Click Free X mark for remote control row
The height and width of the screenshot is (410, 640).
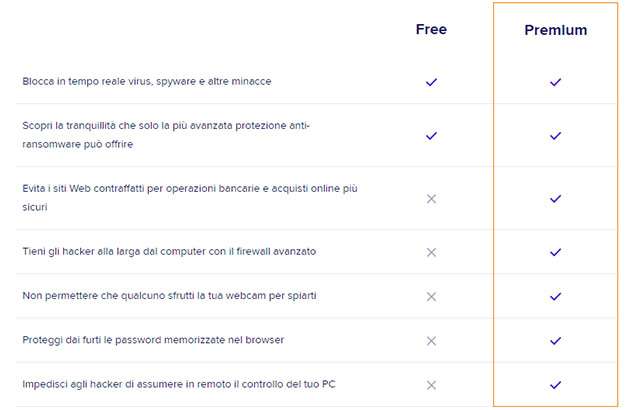click(x=431, y=385)
